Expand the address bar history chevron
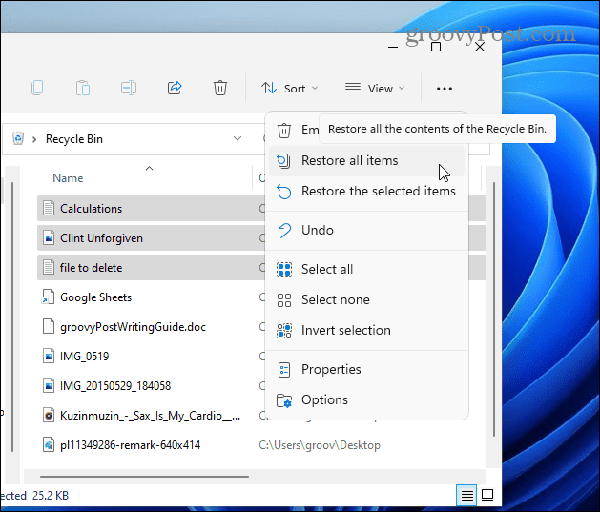Screen dimensions: 600x512 pos(237,139)
